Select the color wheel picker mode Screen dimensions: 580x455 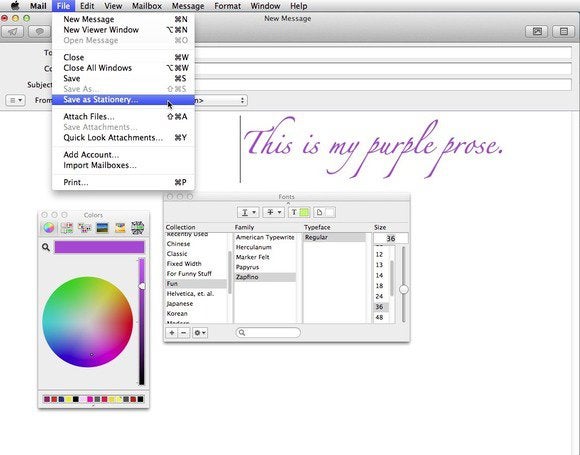click(48, 228)
